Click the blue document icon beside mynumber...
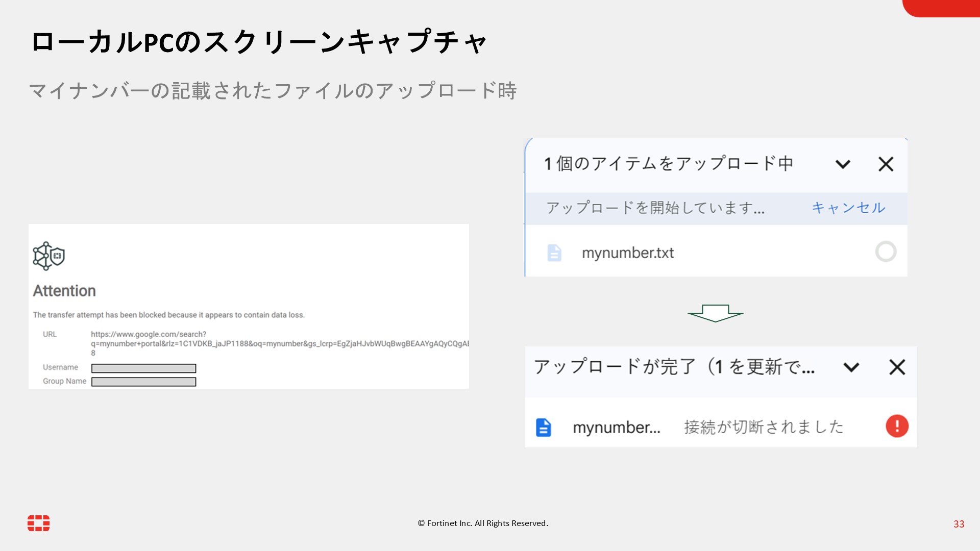Viewport: 980px width, 551px height. [543, 427]
